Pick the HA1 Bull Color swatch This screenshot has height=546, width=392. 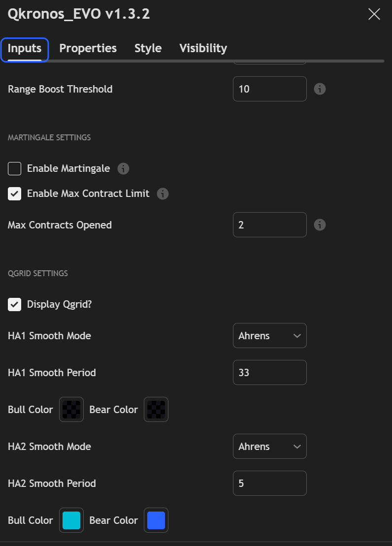click(71, 410)
